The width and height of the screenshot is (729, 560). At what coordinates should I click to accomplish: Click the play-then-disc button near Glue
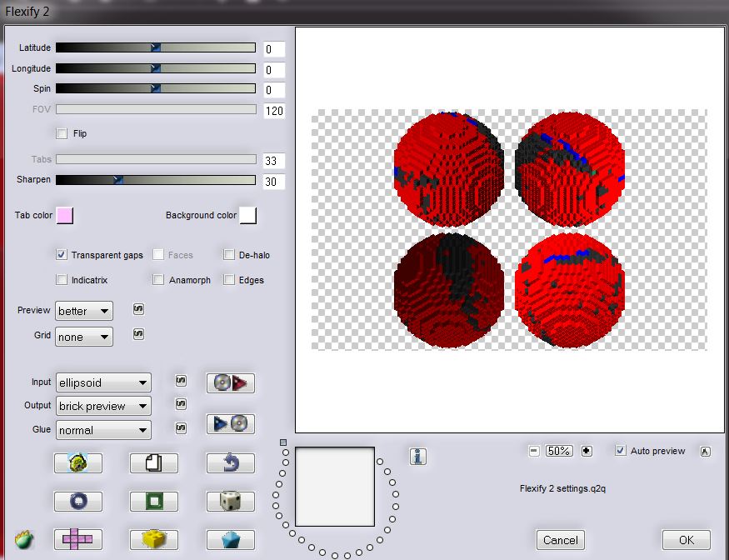coord(231,423)
